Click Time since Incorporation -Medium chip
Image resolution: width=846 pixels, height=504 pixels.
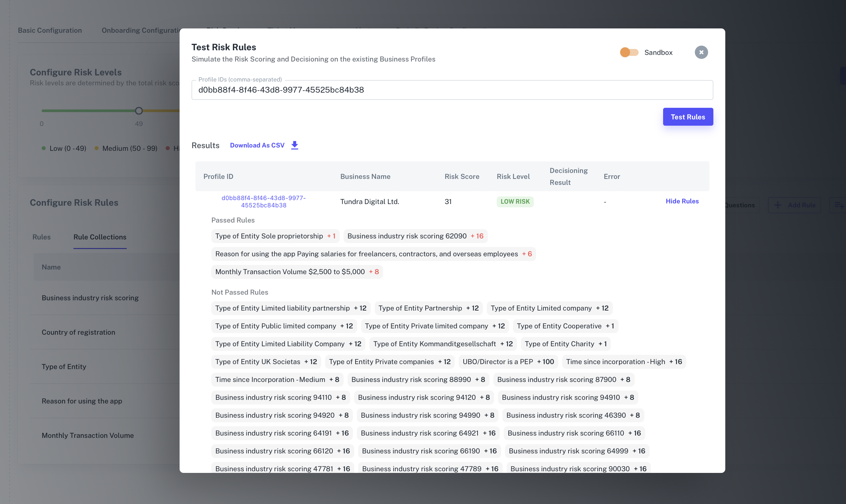[x=277, y=380]
